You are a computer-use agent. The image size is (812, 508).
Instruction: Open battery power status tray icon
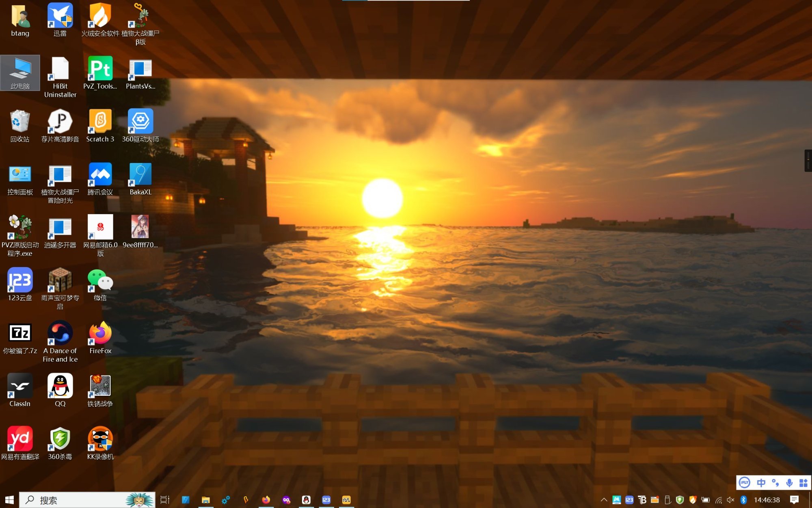click(x=706, y=500)
